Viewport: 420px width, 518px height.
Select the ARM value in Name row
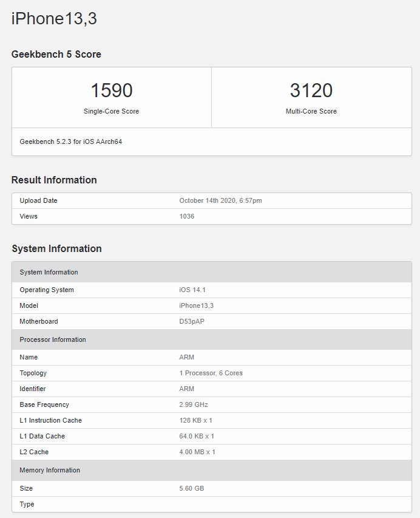[x=186, y=357]
